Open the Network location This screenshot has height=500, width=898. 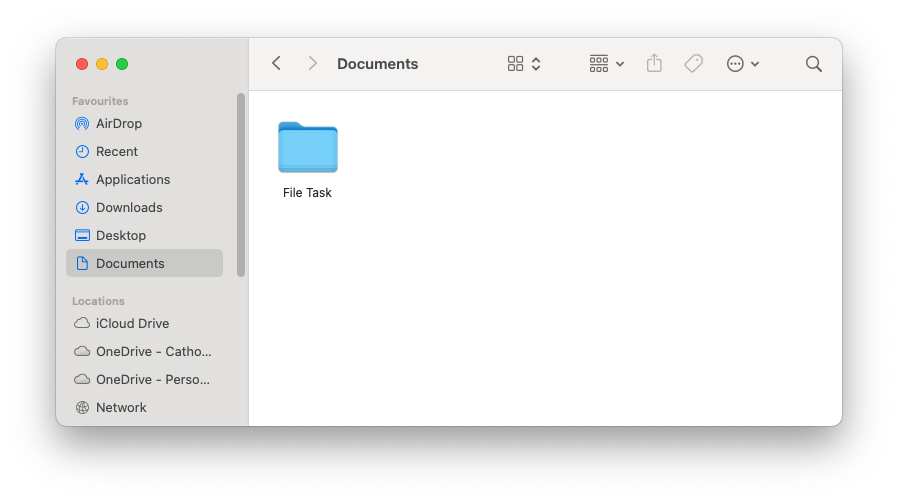click(x=121, y=408)
